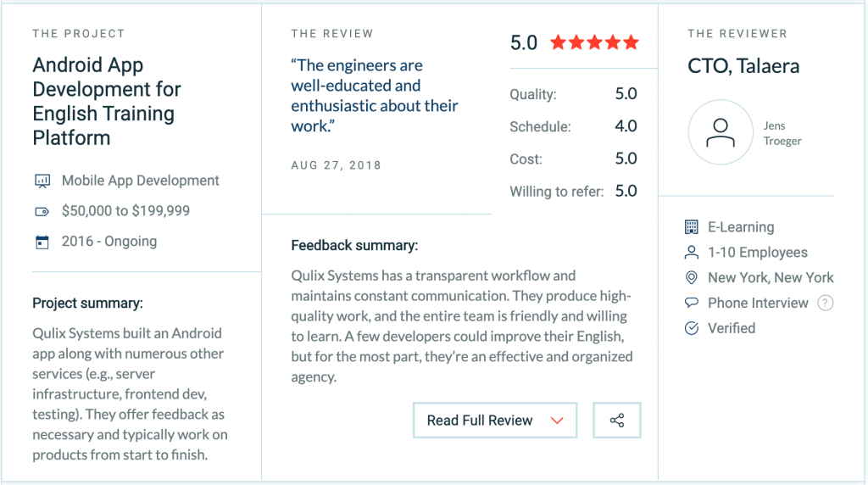
Task: Open the Android App Development project title
Action: pos(107,102)
